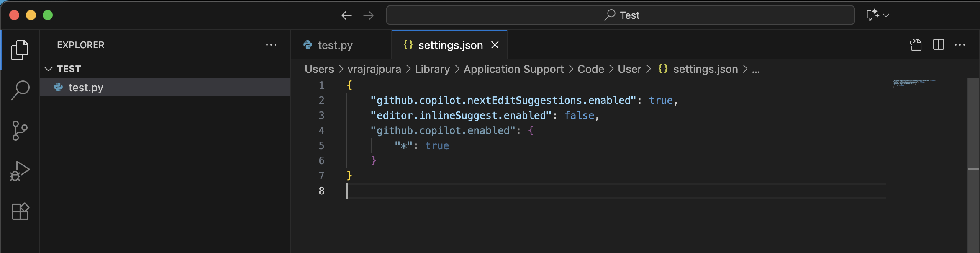Image resolution: width=980 pixels, height=253 pixels.
Task: Click the Code breadcrumb segment
Action: [590, 69]
